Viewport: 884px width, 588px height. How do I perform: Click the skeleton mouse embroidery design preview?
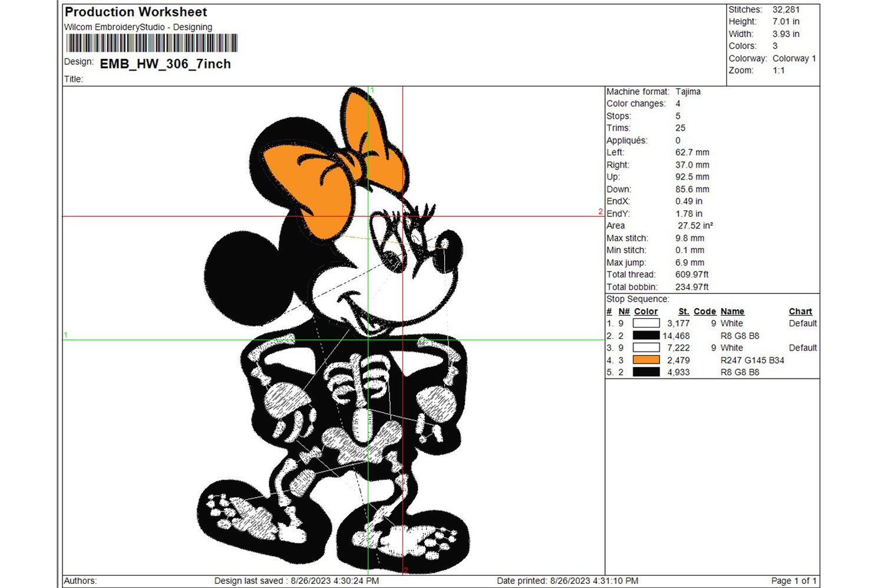[x=333, y=330]
